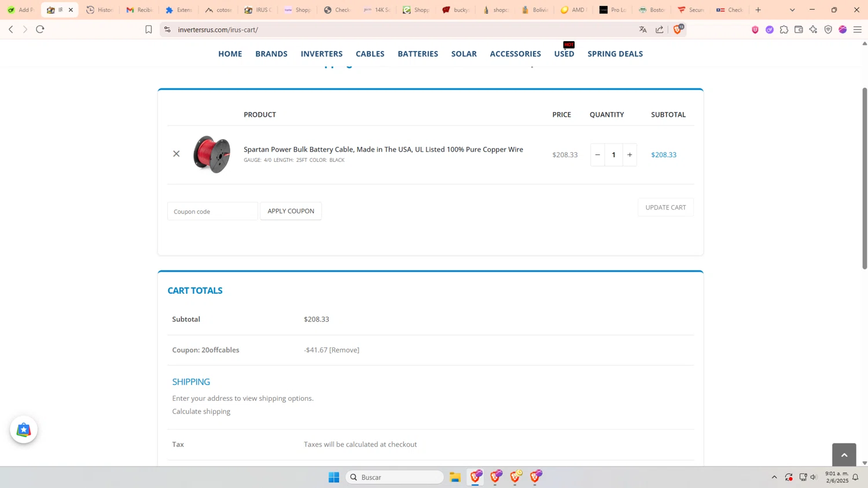
Task: Switch to the Extensions tab
Action: [x=178, y=10]
